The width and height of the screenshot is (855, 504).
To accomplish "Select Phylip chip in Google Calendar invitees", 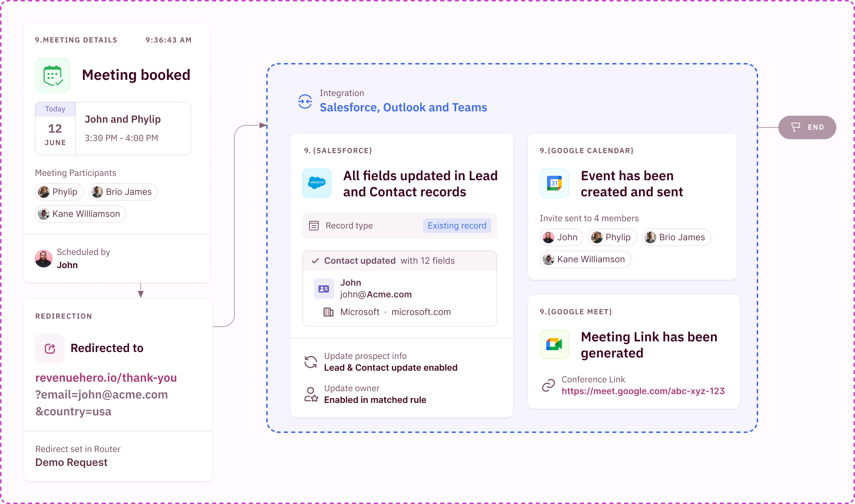I will (x=613, y=237).
